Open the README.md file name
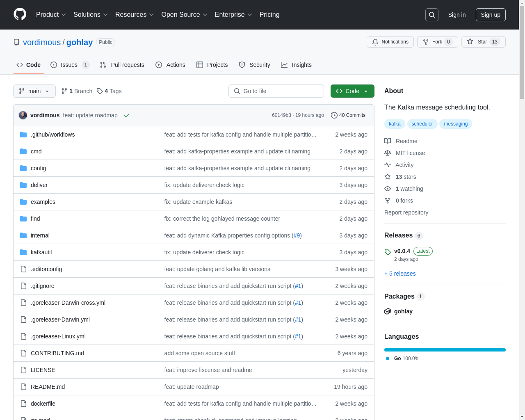This screenshot has height=420, width=525. (48, 387)
